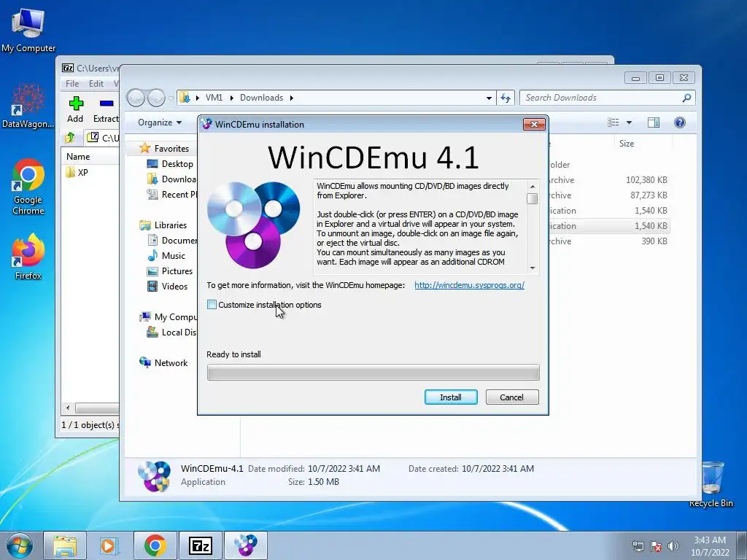Open view options dropdown arrow
The height and width of the screenshot is (560, 747).
point(629,122)
